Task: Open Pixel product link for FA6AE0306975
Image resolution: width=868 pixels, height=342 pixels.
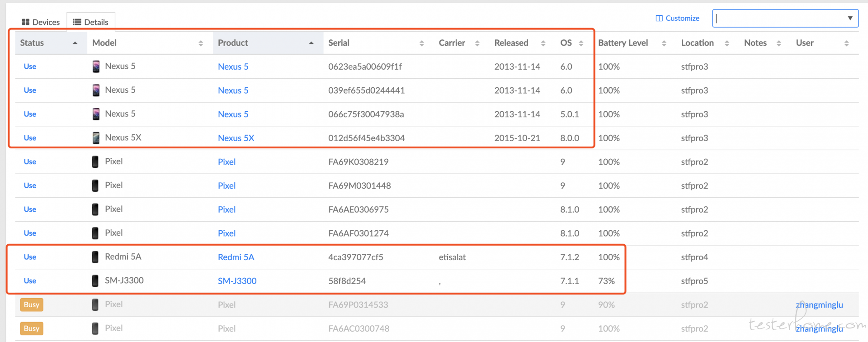Action: click(x=227, y=209)
